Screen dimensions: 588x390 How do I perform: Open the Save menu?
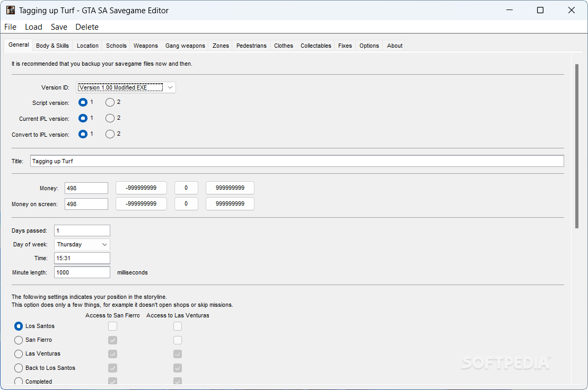click(x=59, y=27)
